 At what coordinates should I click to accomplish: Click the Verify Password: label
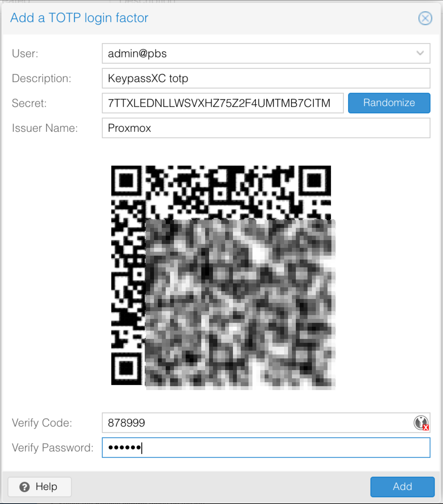(x=53, y=448)
